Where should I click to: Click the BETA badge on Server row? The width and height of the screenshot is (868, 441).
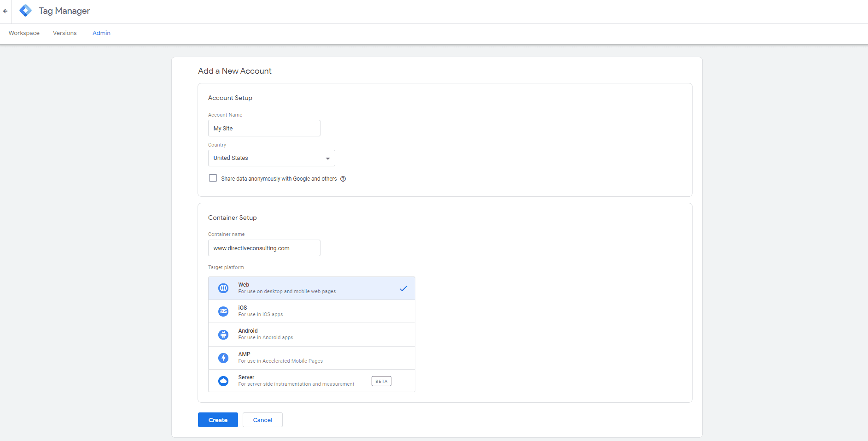click(381, 381)
